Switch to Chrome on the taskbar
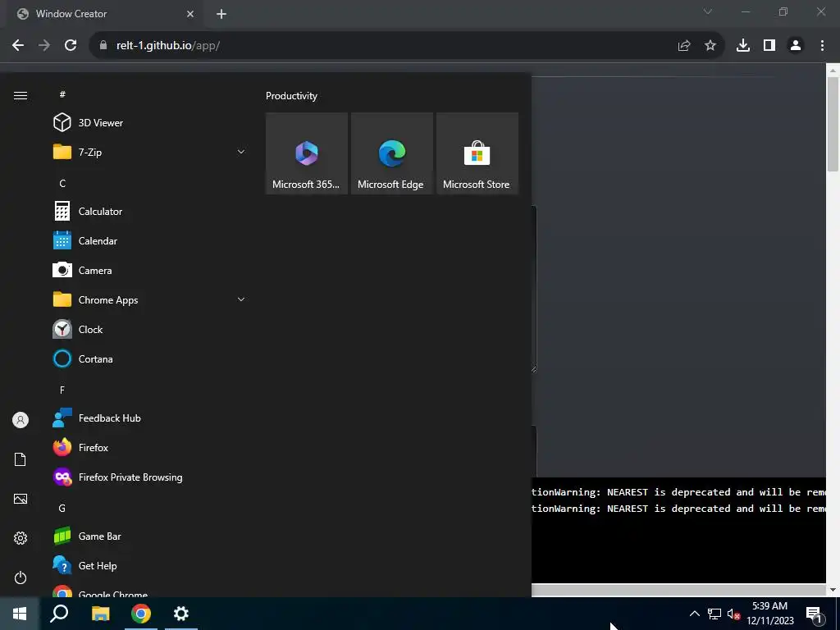The image size is (840, 630). (x=141, y=614)
